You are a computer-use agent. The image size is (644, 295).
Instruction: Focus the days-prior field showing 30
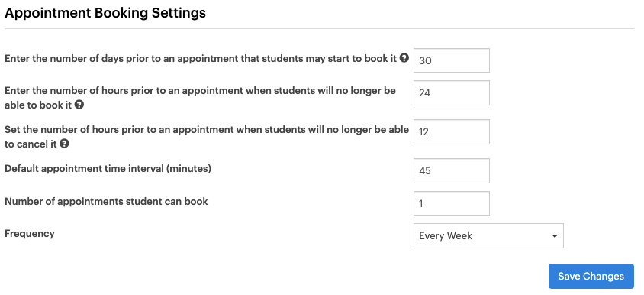click(452, 60)
